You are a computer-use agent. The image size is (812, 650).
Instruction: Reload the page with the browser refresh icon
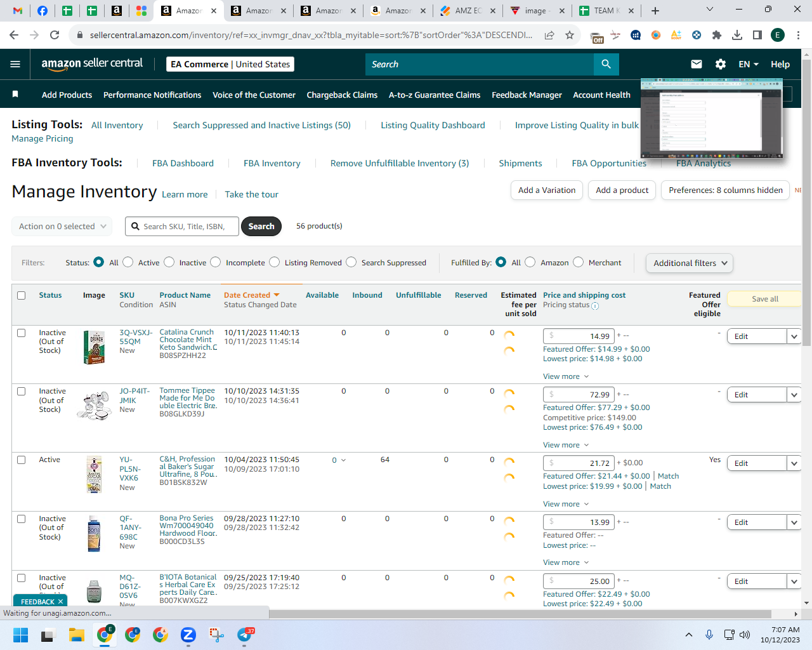(x=55, y=35)
